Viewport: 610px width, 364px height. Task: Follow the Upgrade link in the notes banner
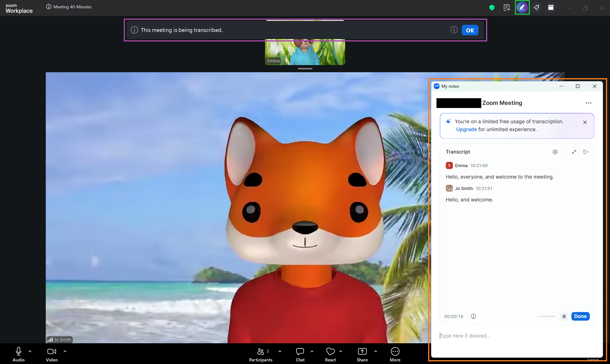(x=466, y=129)
